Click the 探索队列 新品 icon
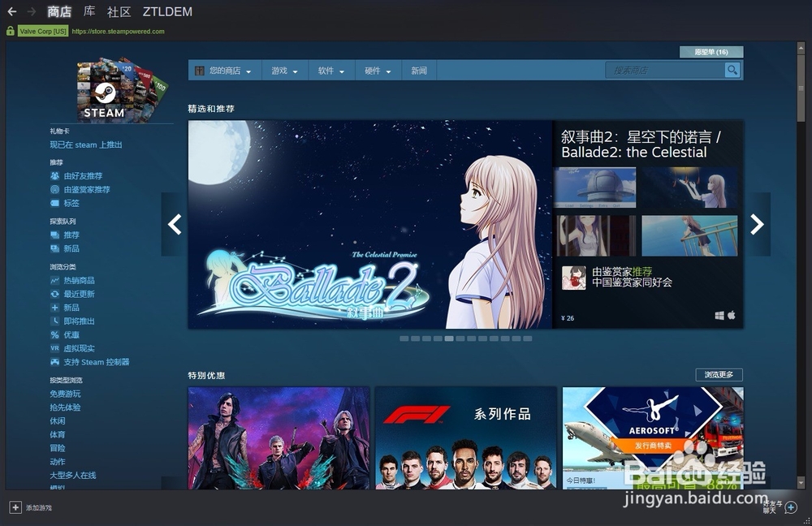The image size is (812, 526). [54, 248]
